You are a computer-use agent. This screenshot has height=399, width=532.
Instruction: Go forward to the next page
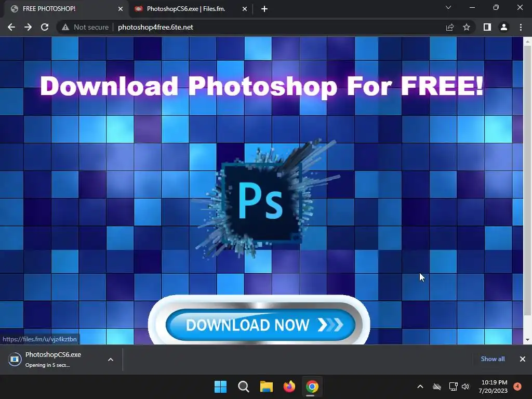tap(28, 27)
